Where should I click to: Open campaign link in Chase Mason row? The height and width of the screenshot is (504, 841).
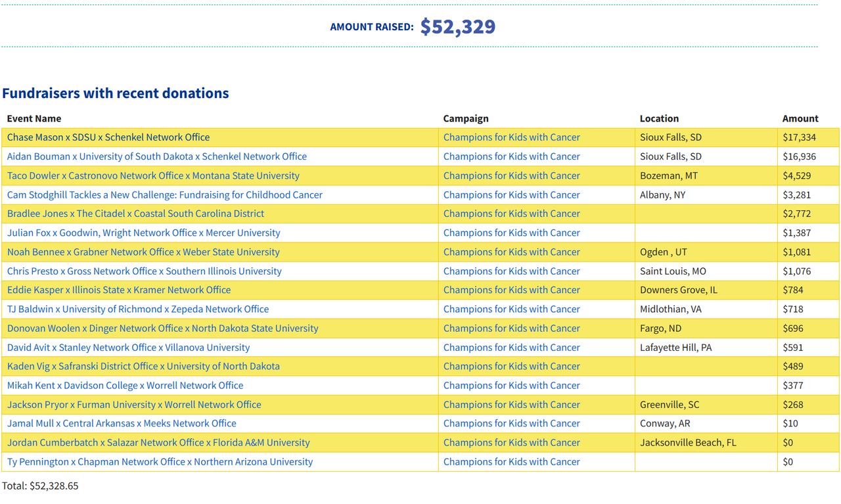tap(512, 137)
